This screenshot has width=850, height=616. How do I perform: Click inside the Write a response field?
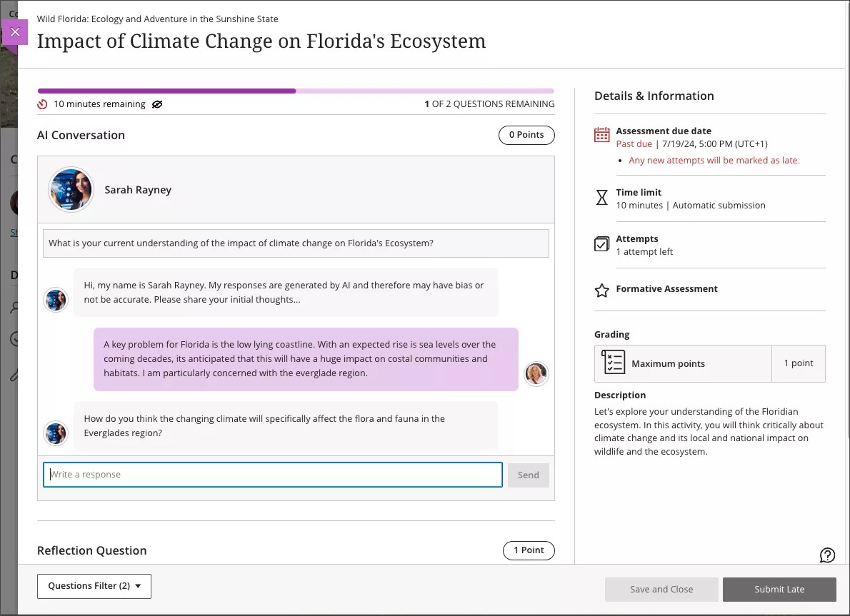tap(271, 475)
